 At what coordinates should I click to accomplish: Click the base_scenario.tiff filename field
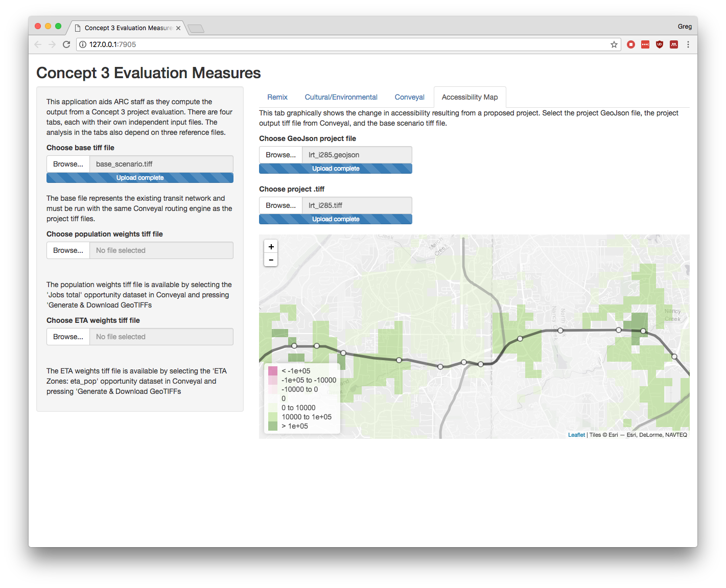coord(161,164)
